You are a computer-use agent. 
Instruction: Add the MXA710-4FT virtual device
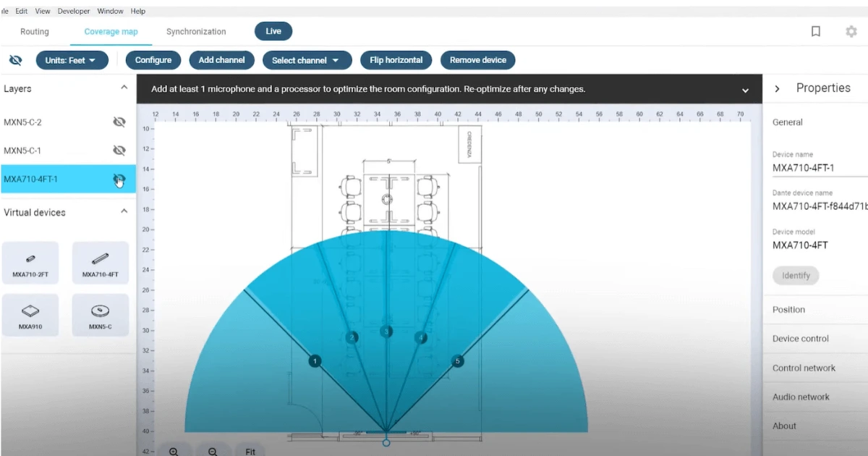pos(101,263)
